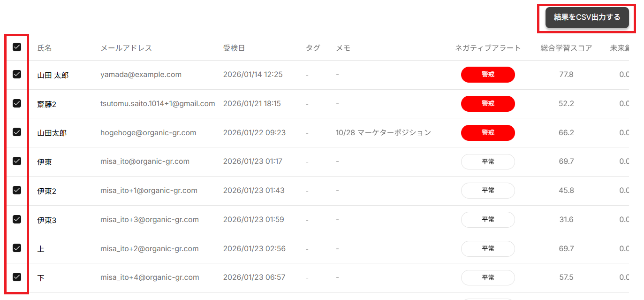Uncheck the checkbox for yamada@example.com row
This screenshot has height=300, width=644.
pos(17,74)
